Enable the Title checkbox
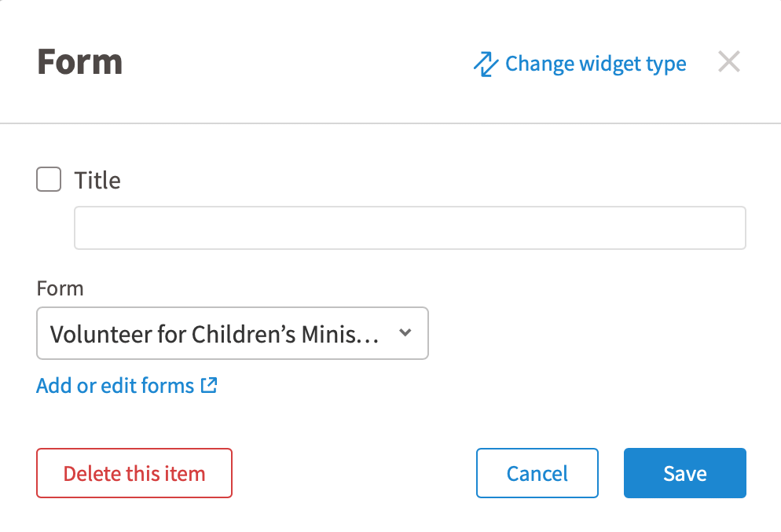The width and height of the screenshot is (781, 532). click(49, 179)
